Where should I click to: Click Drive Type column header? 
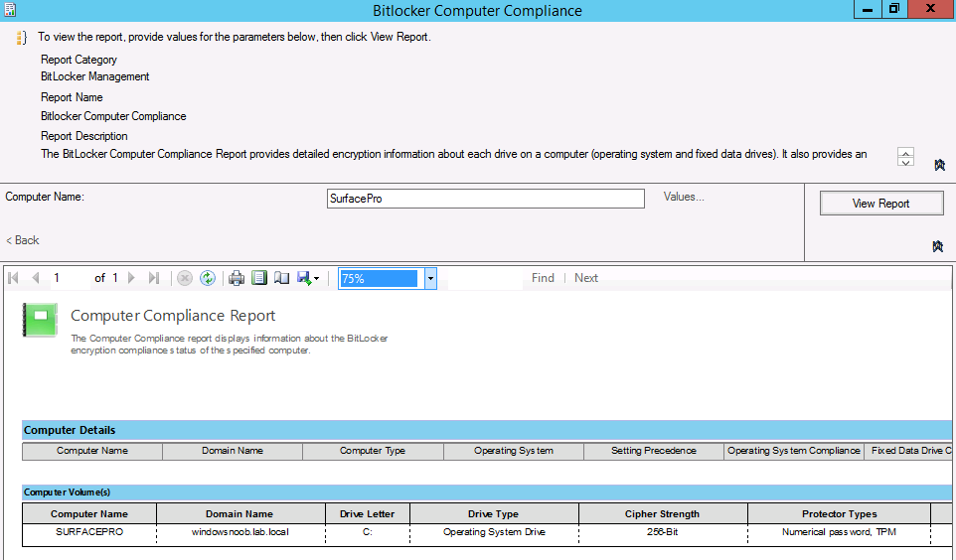494,513
